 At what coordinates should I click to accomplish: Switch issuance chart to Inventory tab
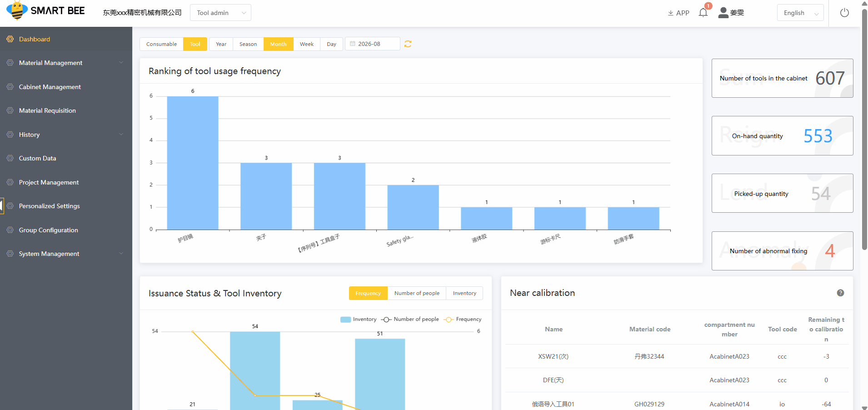(x=464, y=293)
